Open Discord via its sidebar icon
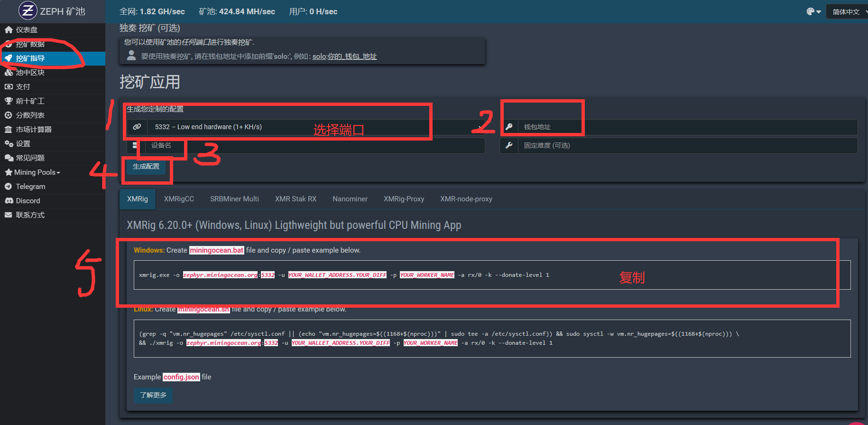The width and height of the screenshot is (868, 425). pyautogui.click(x=9, y=201)
